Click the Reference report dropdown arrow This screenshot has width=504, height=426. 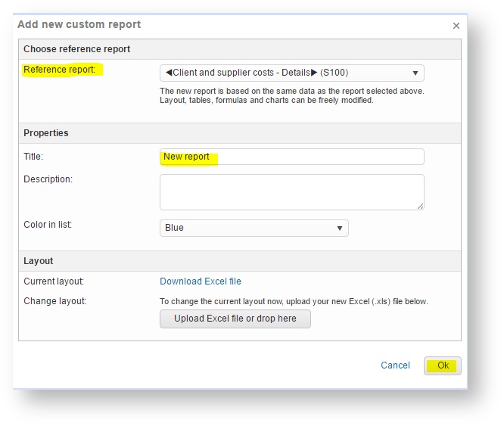(x=415, y=73)
